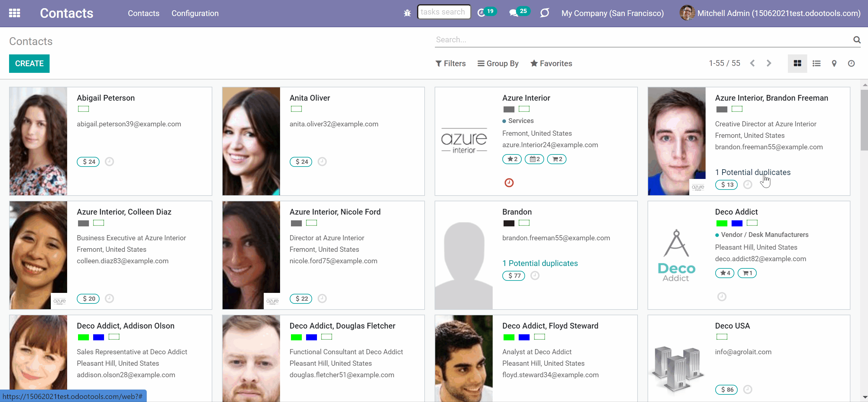Open Brandon's 1 Potential duplicates link
The width and height of the screenshot is (868, 402).
pyautogui.click(x=540, y=263)
